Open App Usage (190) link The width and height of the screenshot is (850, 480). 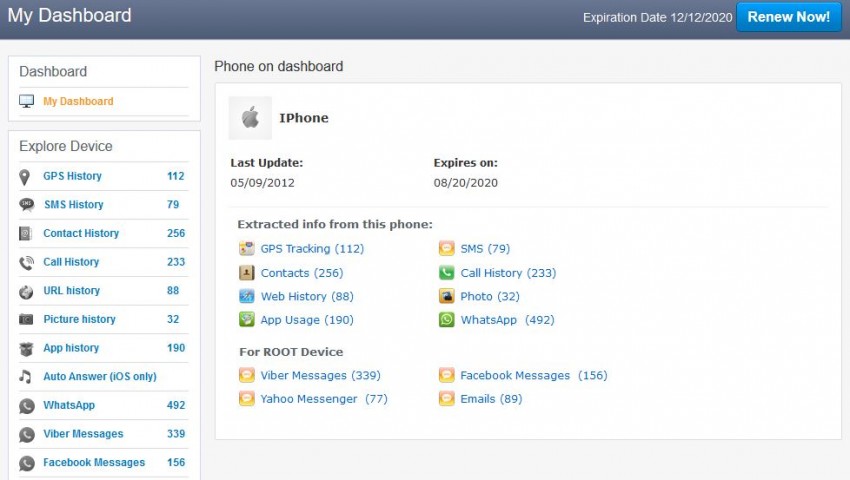point(307,320)
